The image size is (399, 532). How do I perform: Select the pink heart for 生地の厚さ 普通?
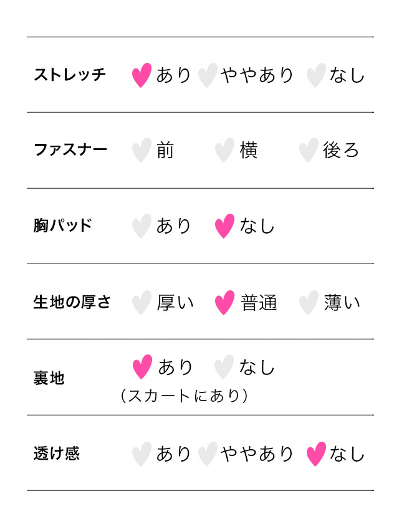point(224,303)
